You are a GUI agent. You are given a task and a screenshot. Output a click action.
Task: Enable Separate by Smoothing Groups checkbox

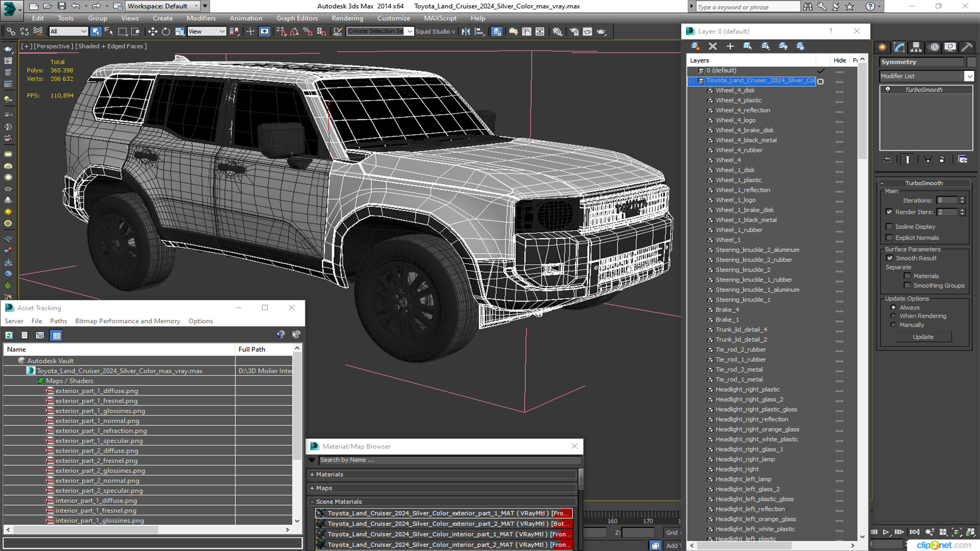pos(907,286)
